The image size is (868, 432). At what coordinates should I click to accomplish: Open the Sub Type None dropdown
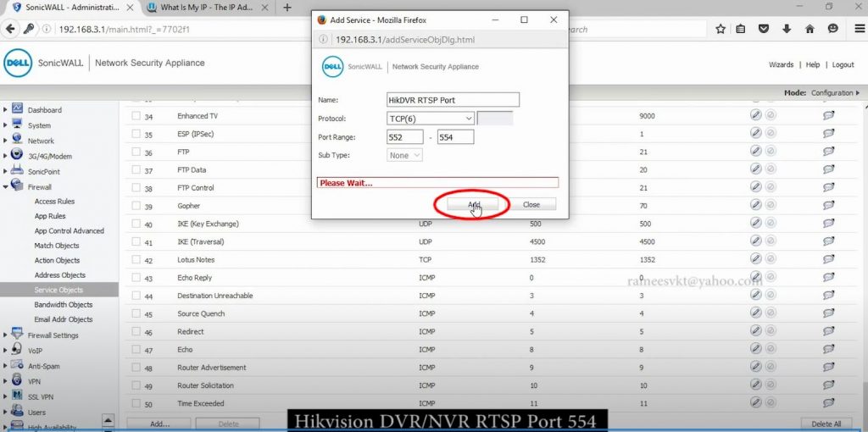pos(404,155)
